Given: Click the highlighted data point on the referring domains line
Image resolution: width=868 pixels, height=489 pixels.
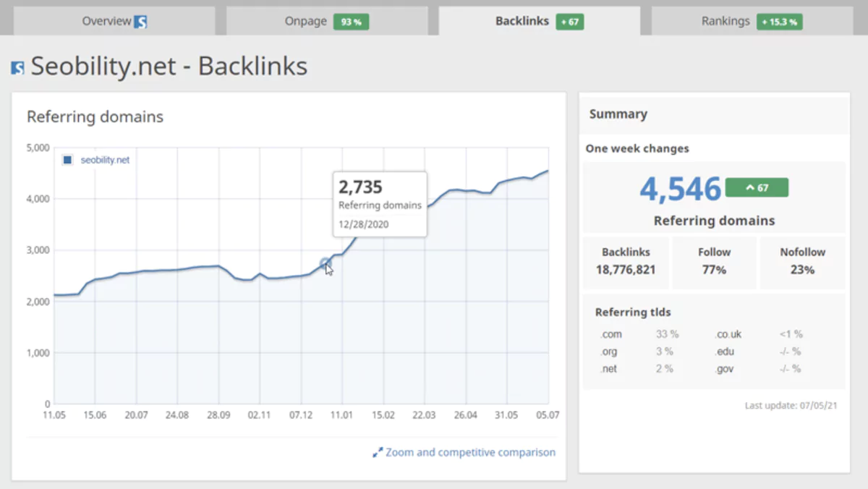Looking at the screenshot, I should click(327, 263).
